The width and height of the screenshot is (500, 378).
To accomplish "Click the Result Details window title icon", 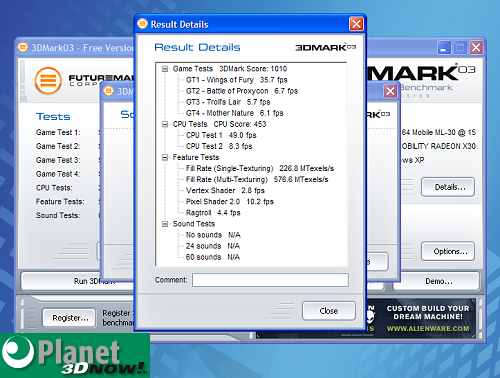I will point(142,24).
